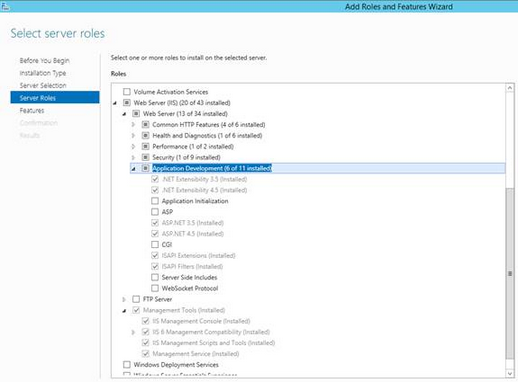Enable the WebSocket Protocol checkbox
The height and width of the screenshot is (382, 518).
155,288
